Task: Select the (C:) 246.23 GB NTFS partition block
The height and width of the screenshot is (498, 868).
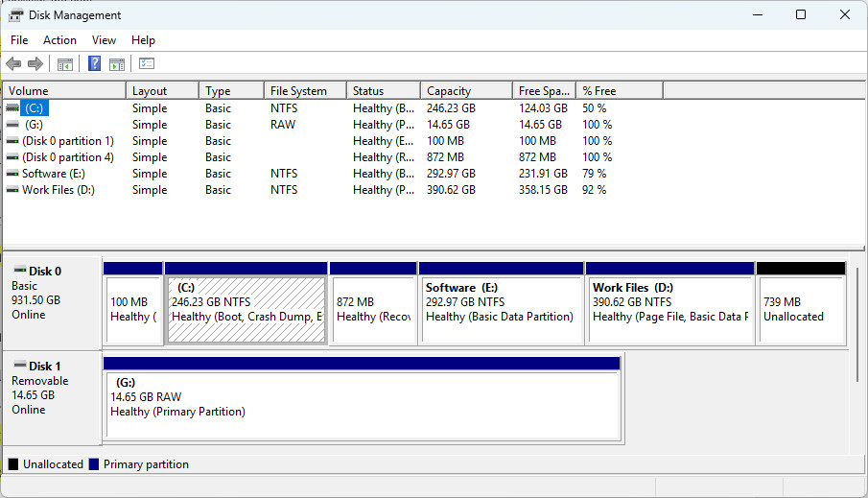Action: (246, 303)
